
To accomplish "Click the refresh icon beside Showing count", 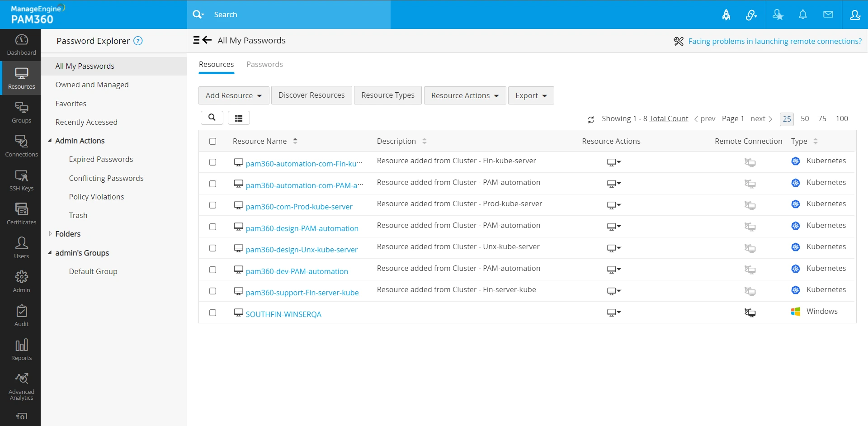I will click(x=590, y=119).
